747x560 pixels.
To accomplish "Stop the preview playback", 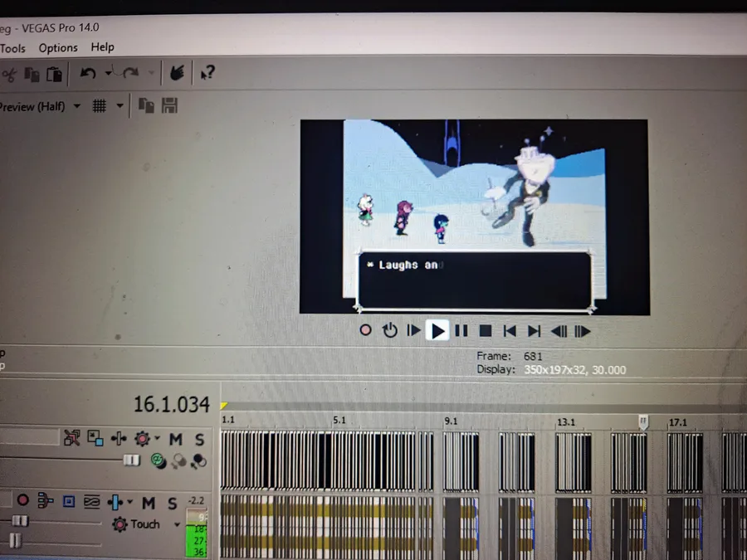I will point(486,331).
